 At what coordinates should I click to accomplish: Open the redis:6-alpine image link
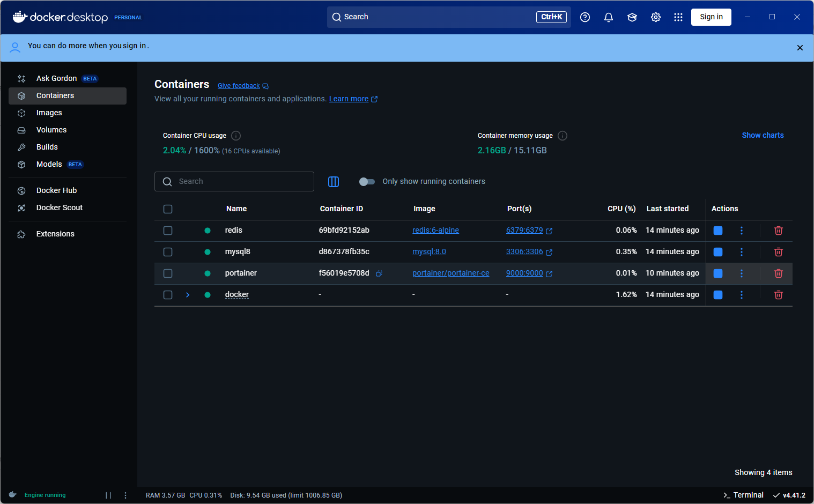pyautogui.click(x=435, y=230)
